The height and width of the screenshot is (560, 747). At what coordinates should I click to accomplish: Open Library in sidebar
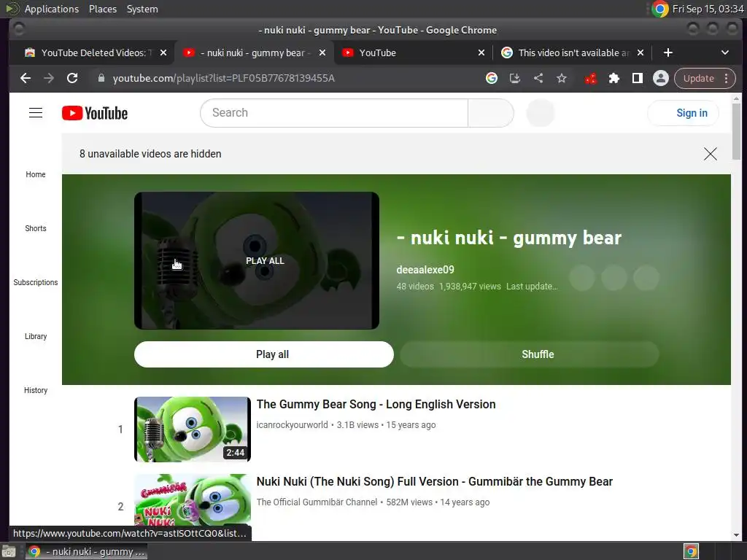point(36,335)
